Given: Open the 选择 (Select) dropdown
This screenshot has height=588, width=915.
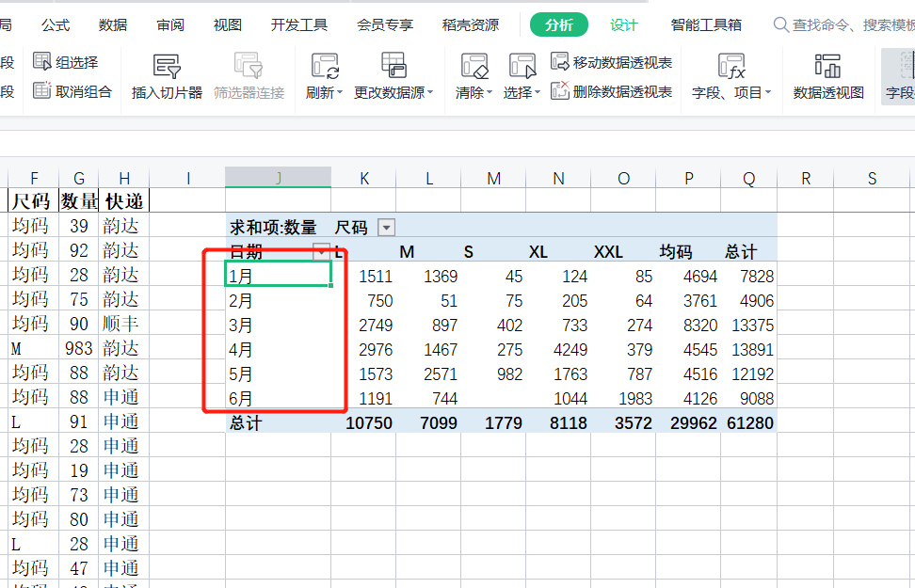Looking at the screenshot, I should (522, 93).
